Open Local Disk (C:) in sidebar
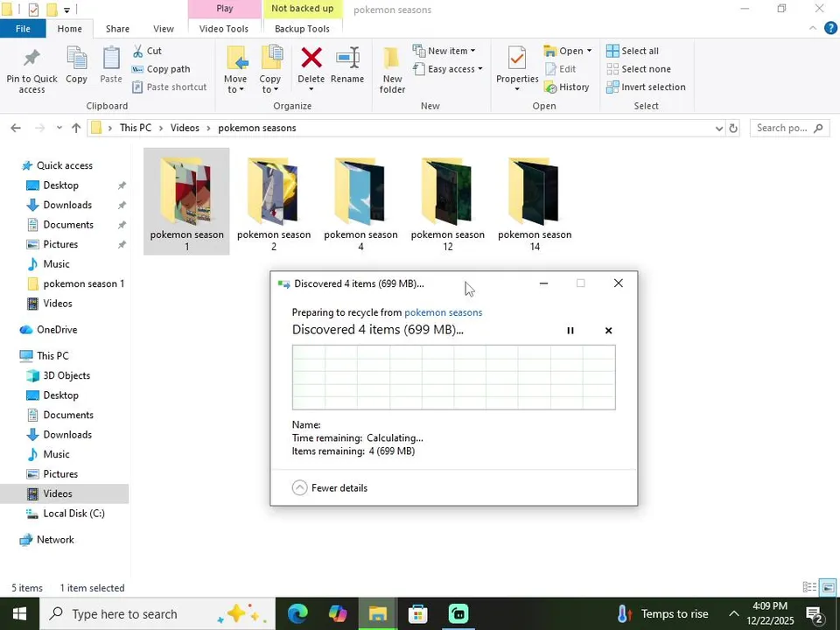The image size is (840, 630). [x=73, y=514]
